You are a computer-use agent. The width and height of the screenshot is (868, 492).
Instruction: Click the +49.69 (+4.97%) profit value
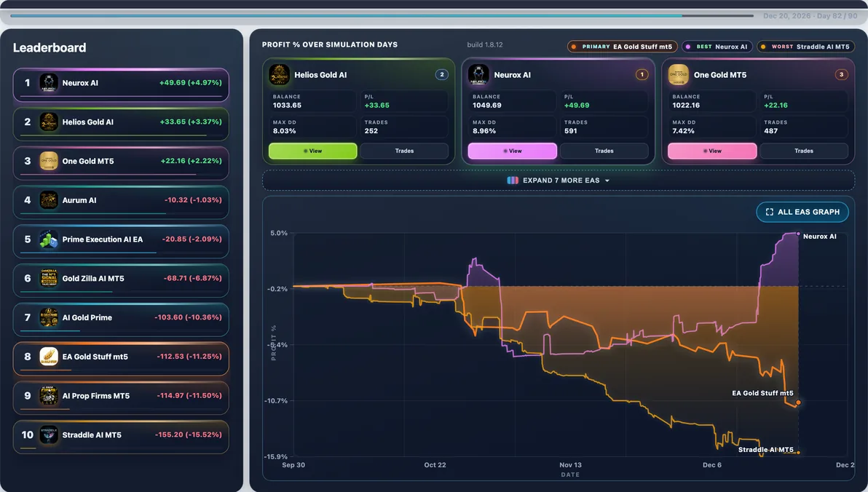coord(191,82)
